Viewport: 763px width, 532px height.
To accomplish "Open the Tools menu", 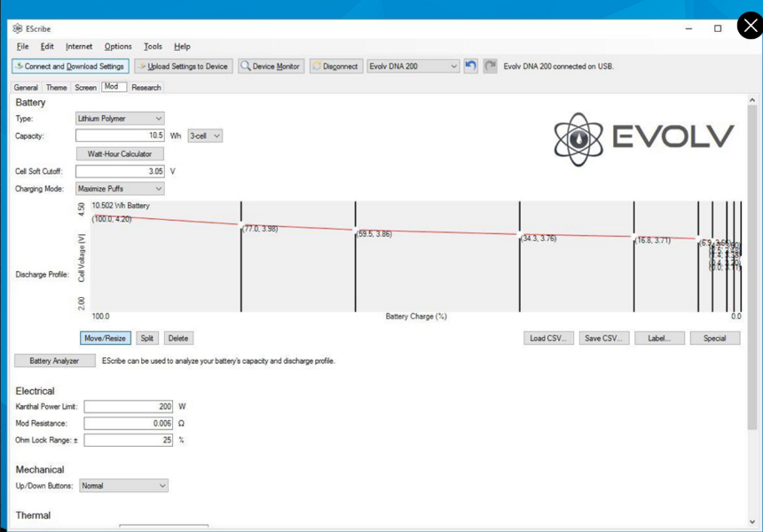I will tap(153, 46).
